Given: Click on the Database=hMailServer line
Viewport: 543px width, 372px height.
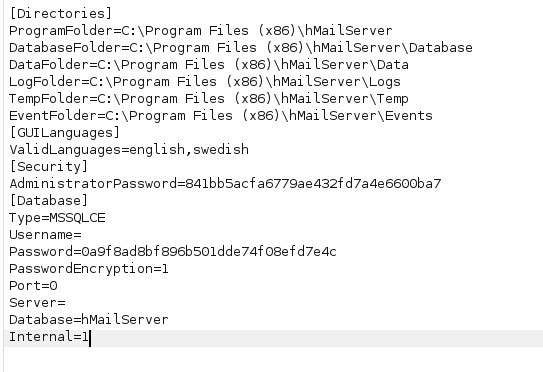Looking at the screenshot, I should tap(89, 319).
